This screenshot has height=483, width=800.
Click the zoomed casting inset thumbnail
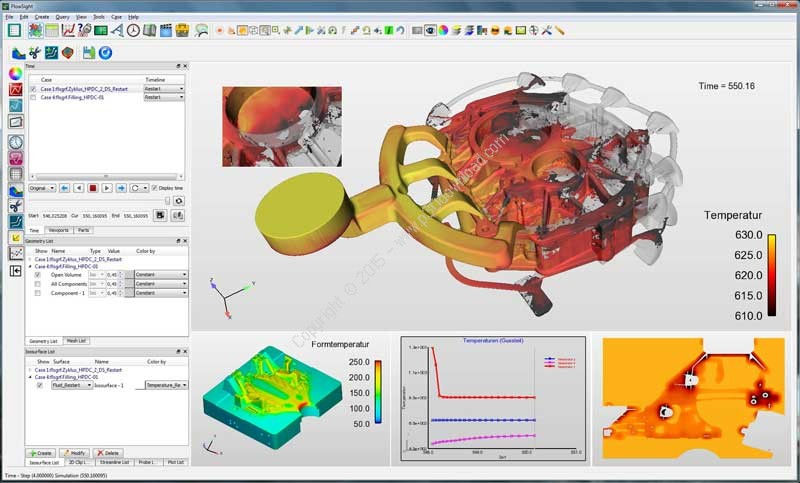(282, 126)
